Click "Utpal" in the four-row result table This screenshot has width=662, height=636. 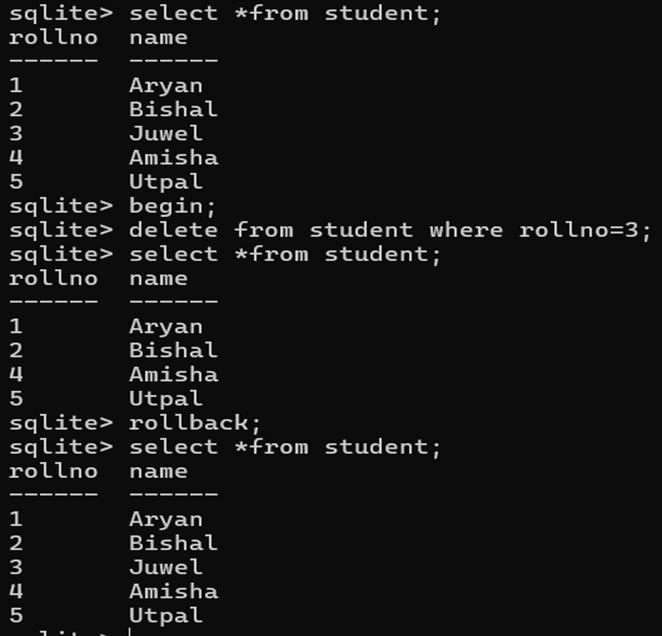tap(166, 399)
